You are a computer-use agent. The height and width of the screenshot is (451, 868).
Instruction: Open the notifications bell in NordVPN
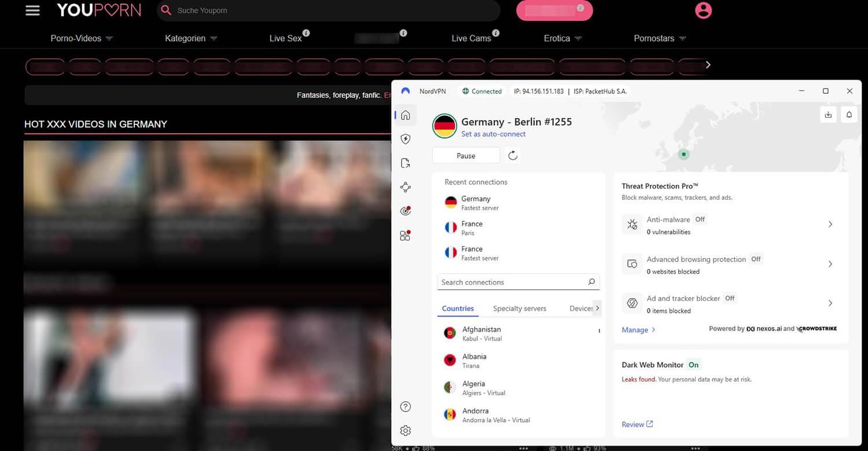click(x=849, y=115)
